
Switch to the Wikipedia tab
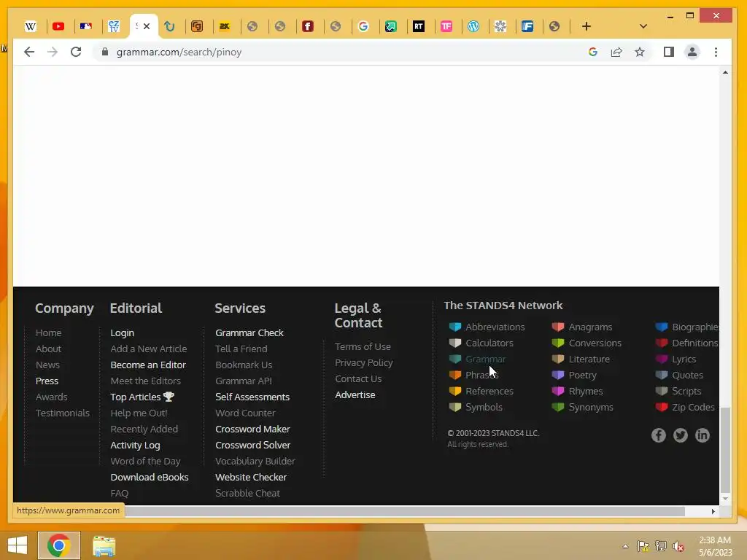pyautogui.click(x=31, y=27)
